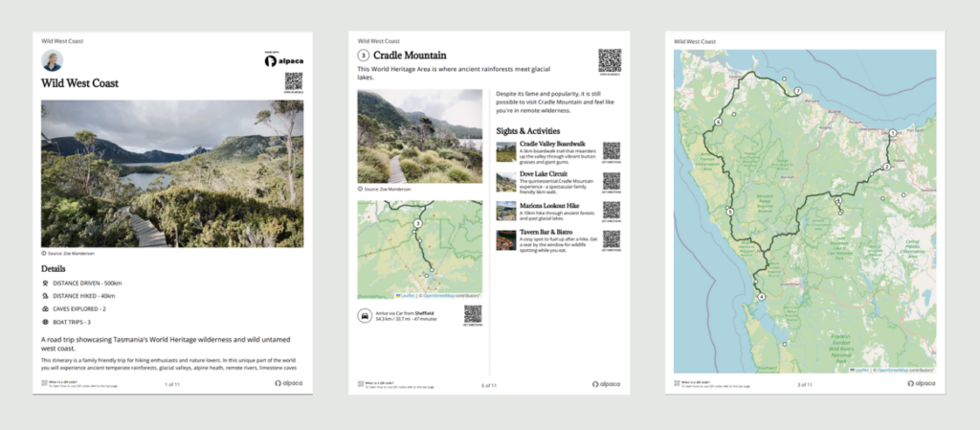Click the QR code for Tavern Bar & Bistro
This screenshot has height=430, width=980.
[x=611, y=238]
